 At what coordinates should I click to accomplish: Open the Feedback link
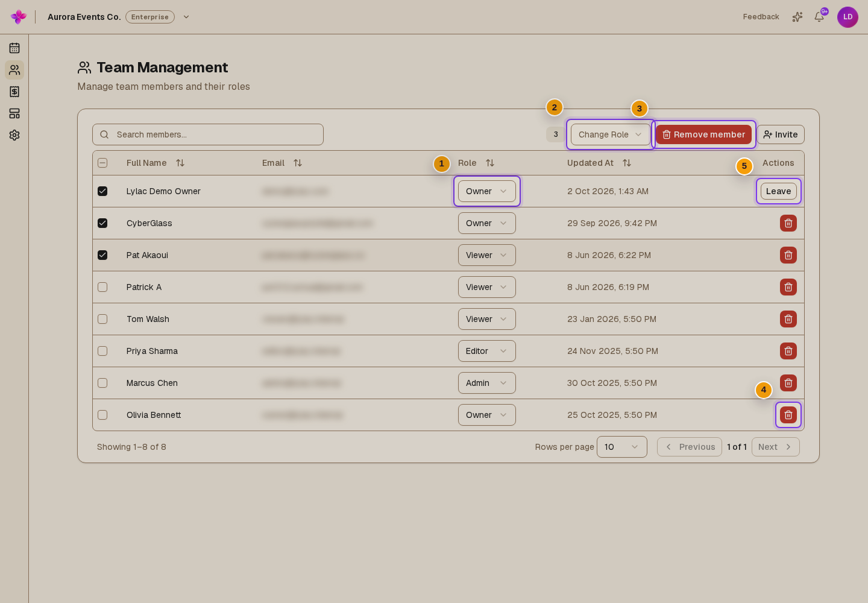click(761, 17)
